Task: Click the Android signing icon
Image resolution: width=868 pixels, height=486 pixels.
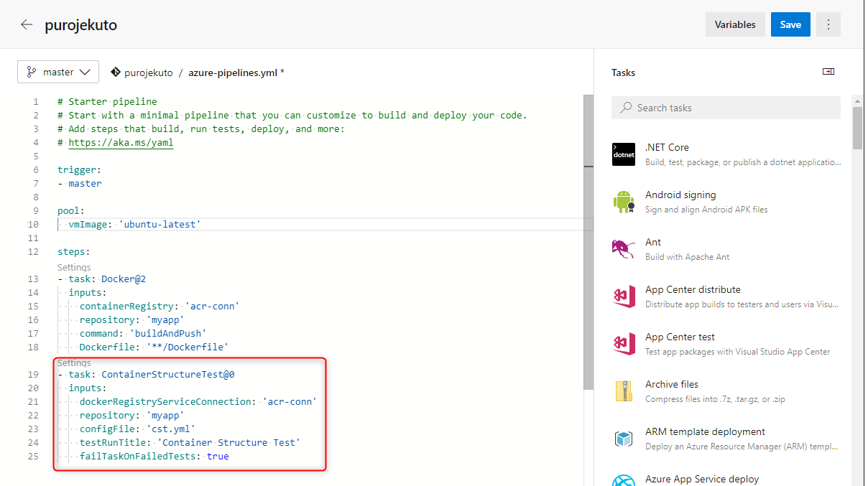Action: 624,202
